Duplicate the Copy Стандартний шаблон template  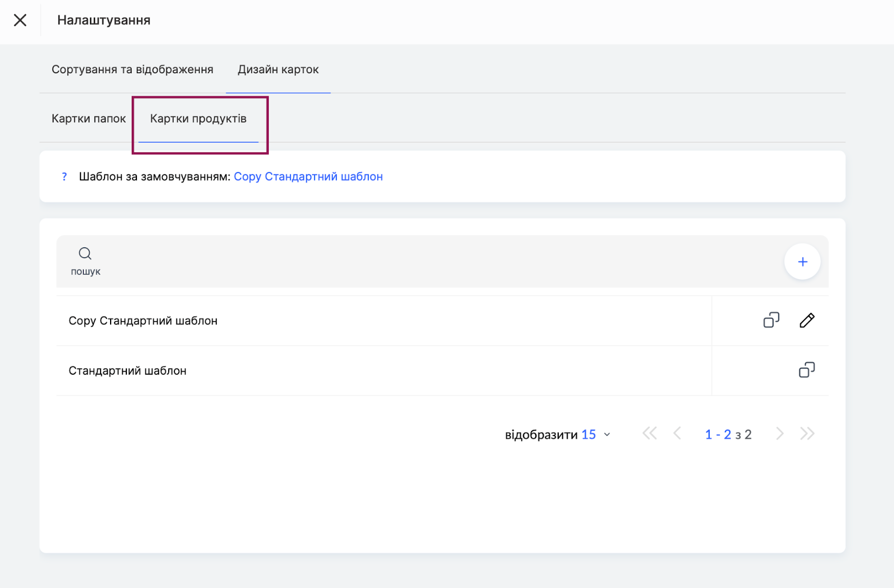(x=771, y=321)
